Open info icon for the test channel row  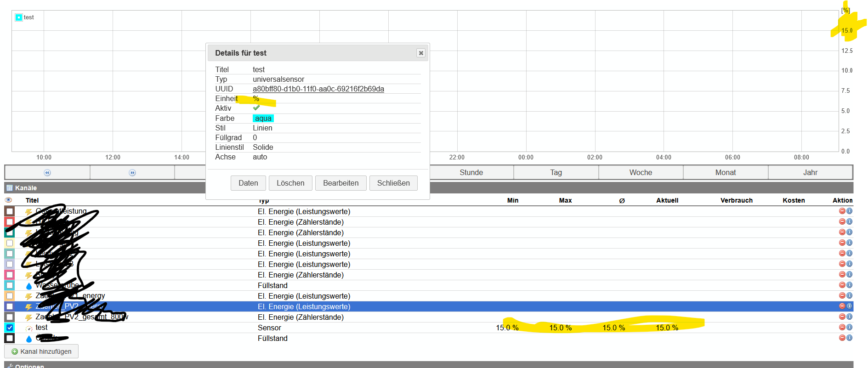(849, 327)
